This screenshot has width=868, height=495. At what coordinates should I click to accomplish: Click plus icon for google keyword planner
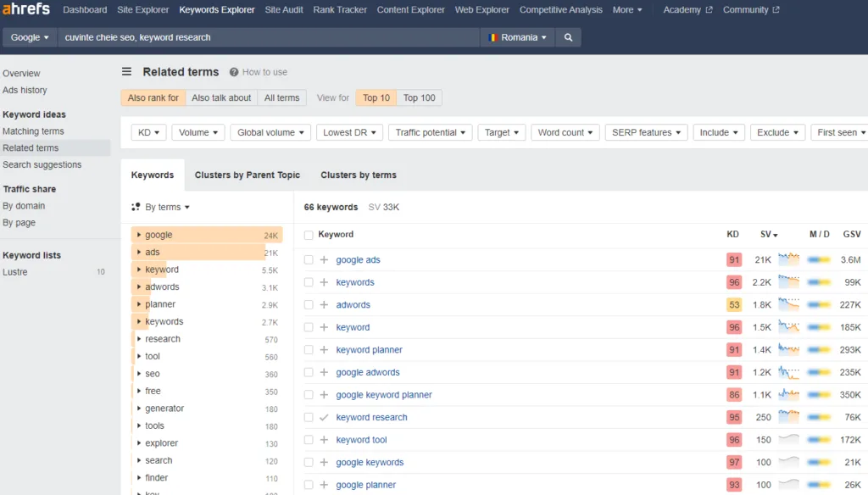click(325, 395)
